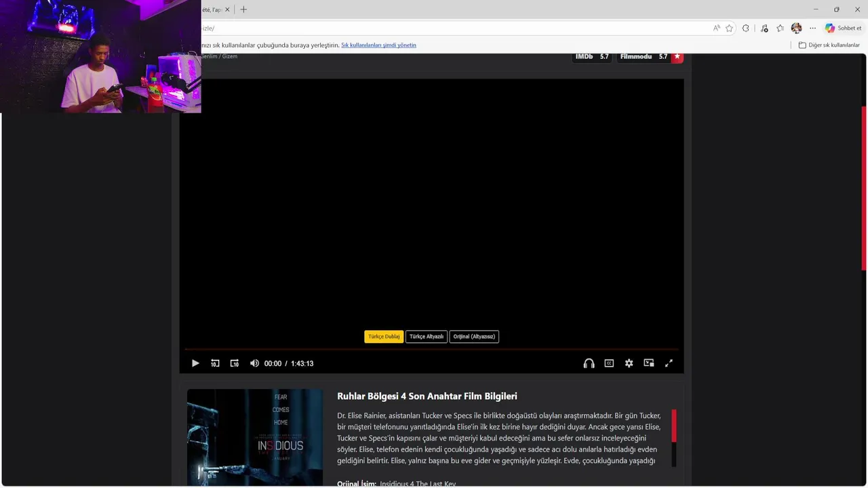
Task: Click Ruhlar Bölgesi 4 Son Anahtar heading
Action: (427, 396)
